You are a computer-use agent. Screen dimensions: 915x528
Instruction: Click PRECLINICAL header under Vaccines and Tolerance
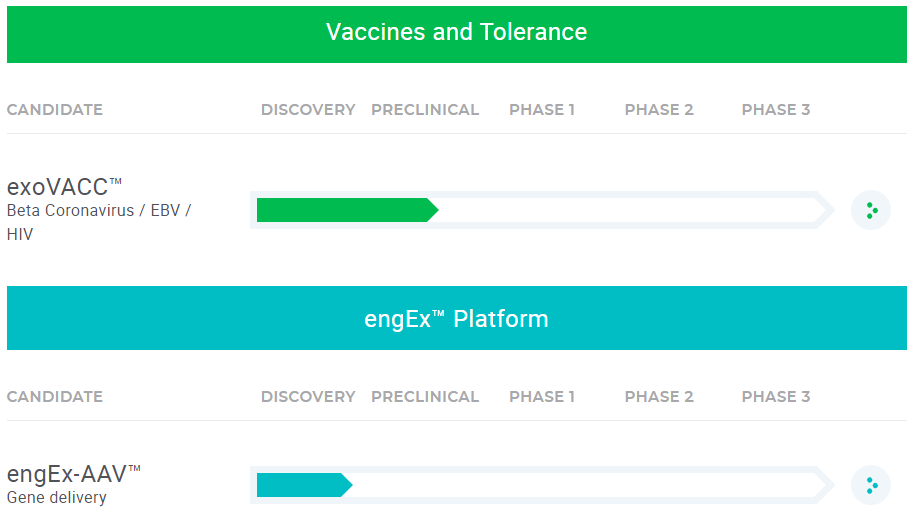425,110
